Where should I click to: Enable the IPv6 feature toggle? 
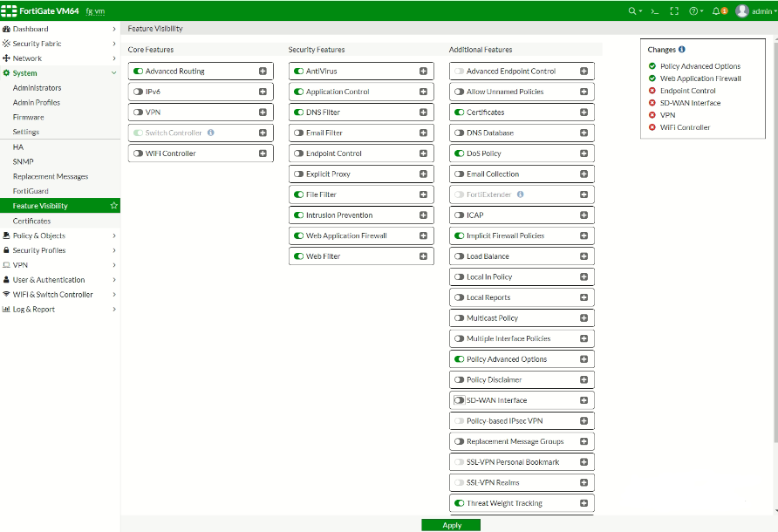coord(139,92)
